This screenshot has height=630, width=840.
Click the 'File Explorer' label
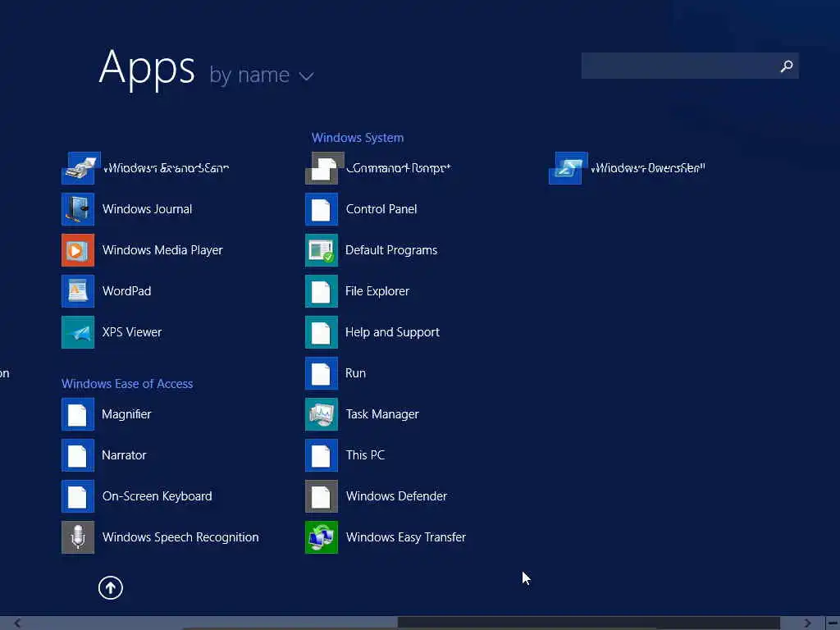click(x=377, y=291)
